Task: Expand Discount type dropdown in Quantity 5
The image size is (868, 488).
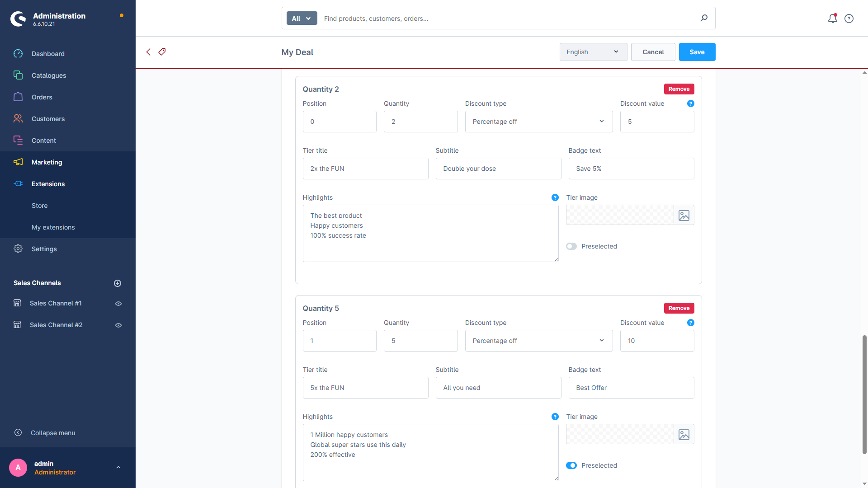Action: click(539, 341)
